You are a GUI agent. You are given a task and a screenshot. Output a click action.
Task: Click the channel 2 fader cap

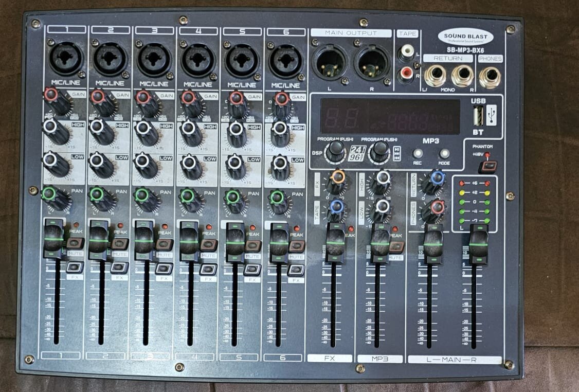point(99,241)
